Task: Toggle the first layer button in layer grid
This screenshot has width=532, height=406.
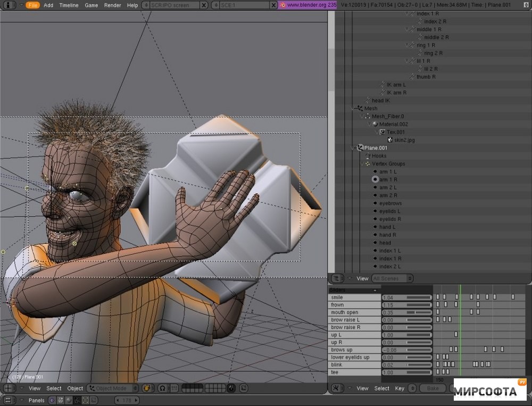Action: point(184,386)
